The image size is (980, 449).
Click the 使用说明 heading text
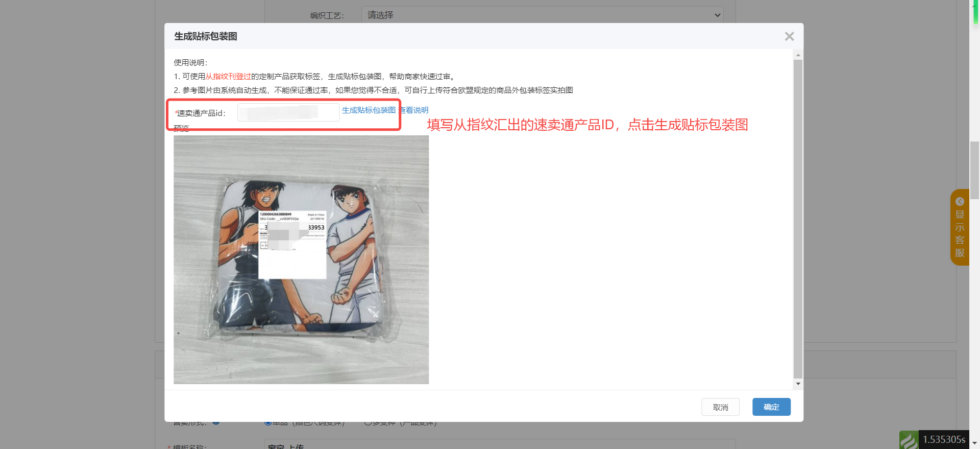point(190,63)
